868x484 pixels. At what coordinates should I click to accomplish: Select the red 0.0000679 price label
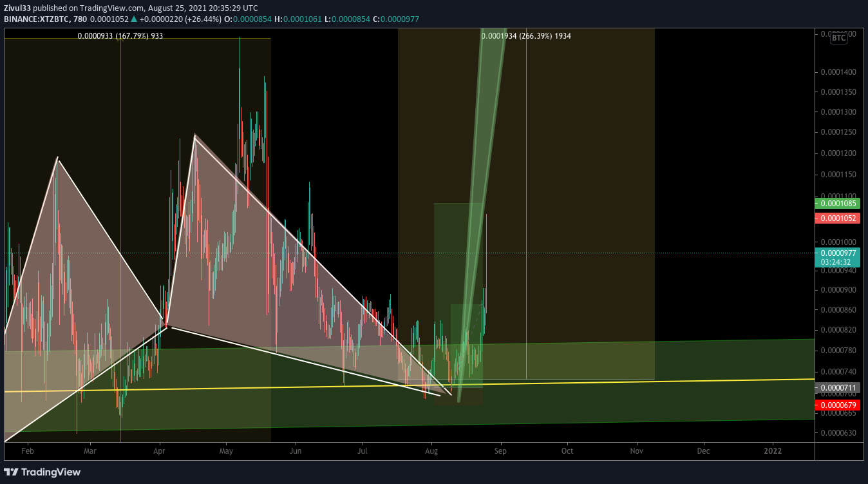coord(837,405)
